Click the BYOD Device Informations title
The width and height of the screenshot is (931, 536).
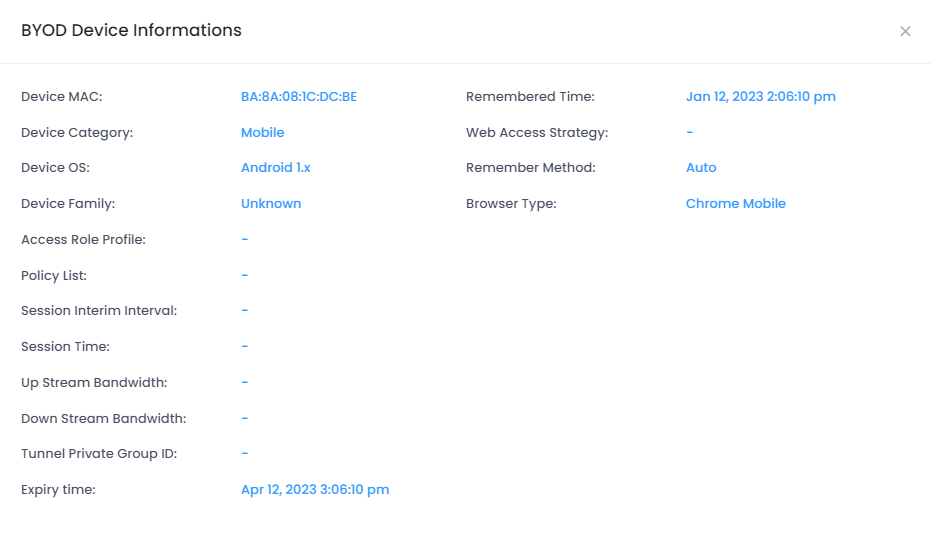pos(131,31)
